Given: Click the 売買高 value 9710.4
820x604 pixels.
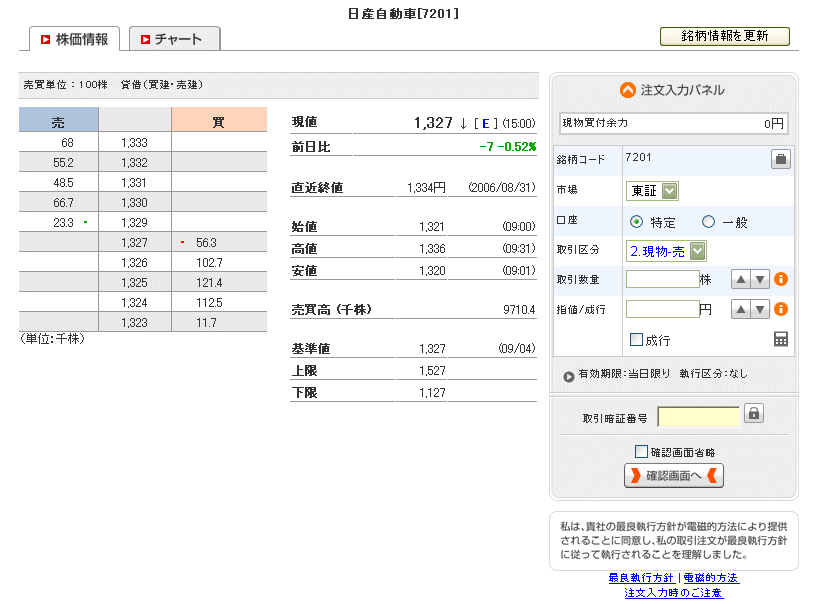Looking at the screenshot, I should click(519, 310).
